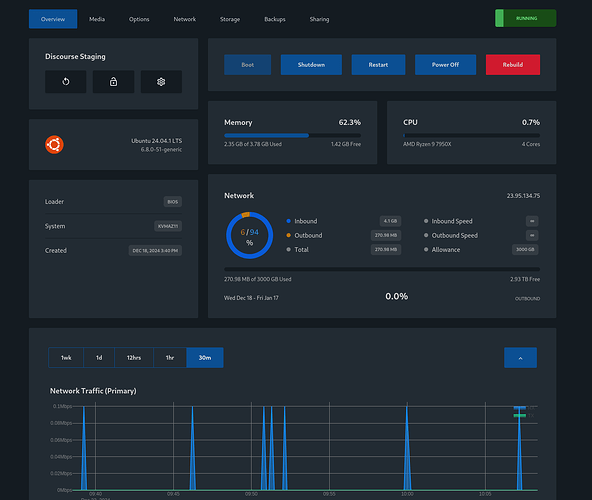Viewport: 592px width, 500px height.
Task: Toggle the RUNNING status switch
Action: [x=526, y=18]
